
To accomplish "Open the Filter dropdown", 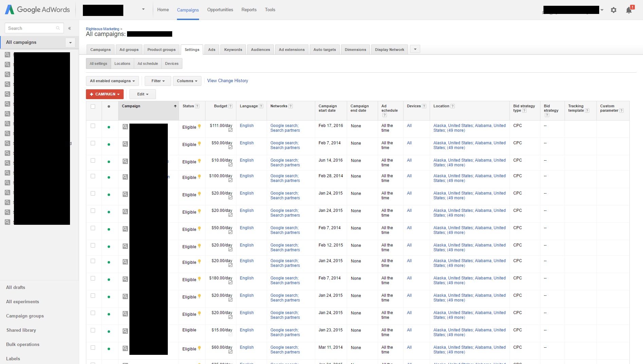I will coord(158,81).
